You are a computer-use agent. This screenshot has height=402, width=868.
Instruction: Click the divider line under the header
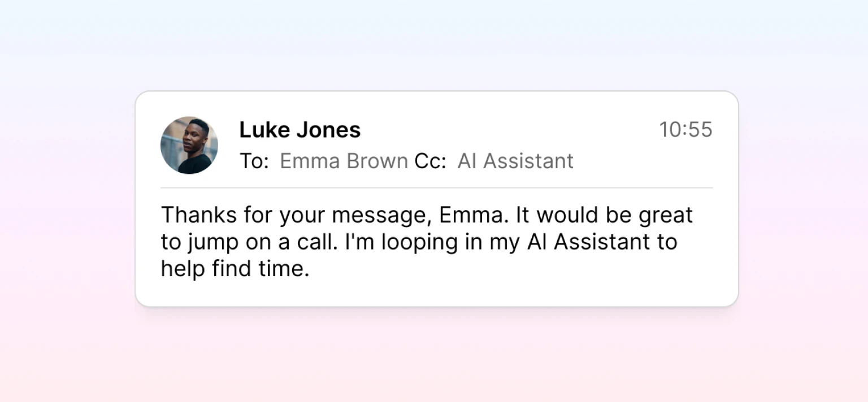436,187
